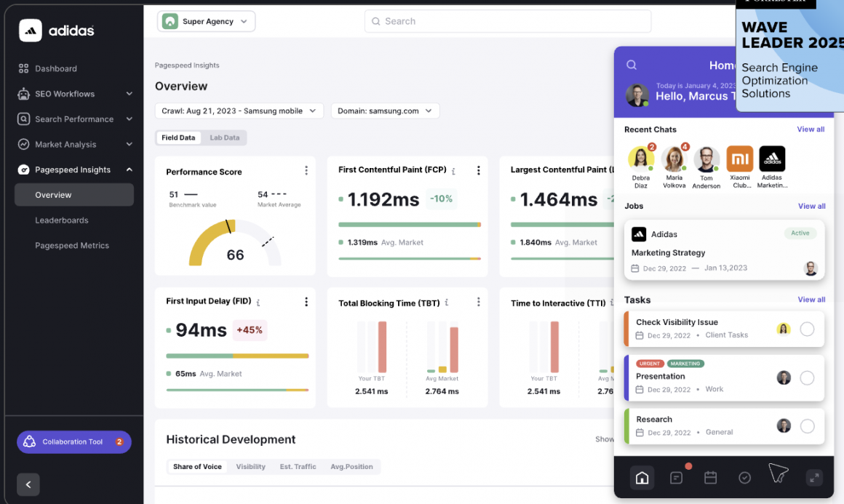Open the calendar icon in bottom bar
The width and height of the screenshot is (844, 504).
pos(710,478)
